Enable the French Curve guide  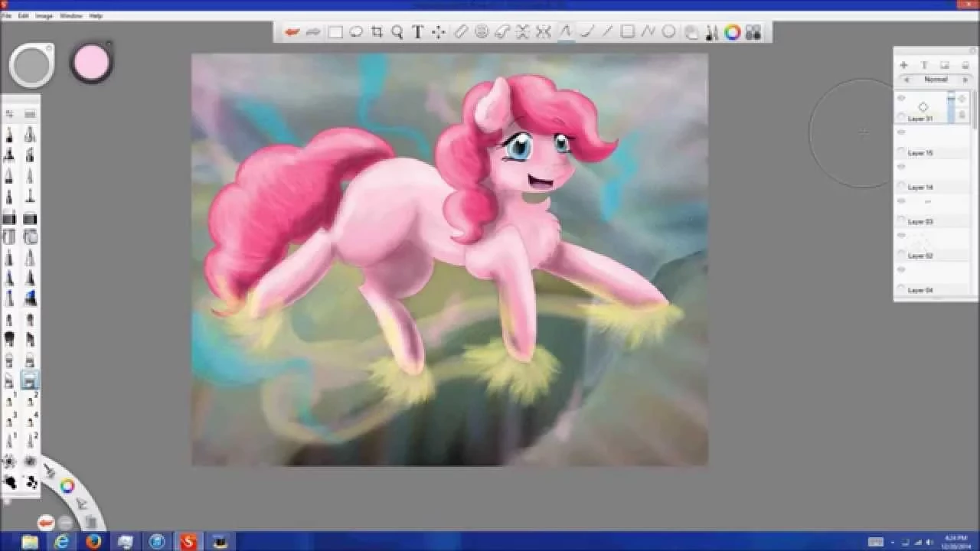tap(502, 32)
